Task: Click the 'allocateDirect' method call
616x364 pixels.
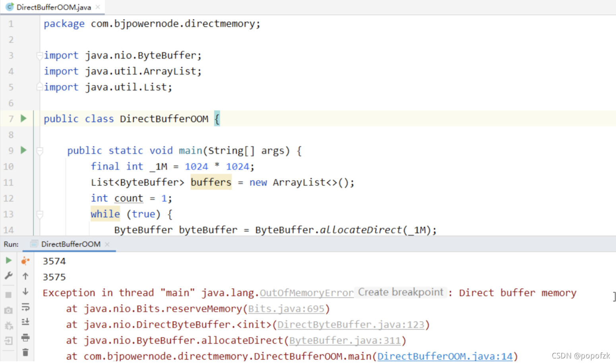Action: [361, 230]
